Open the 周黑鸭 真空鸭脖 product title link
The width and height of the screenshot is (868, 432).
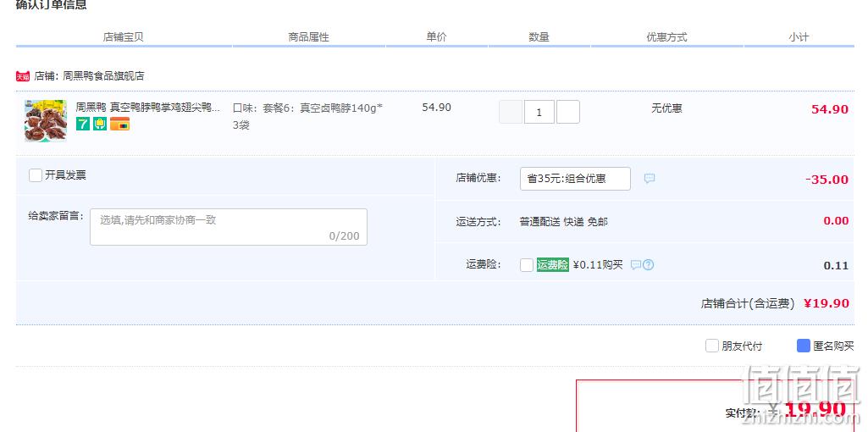point(148,108)
